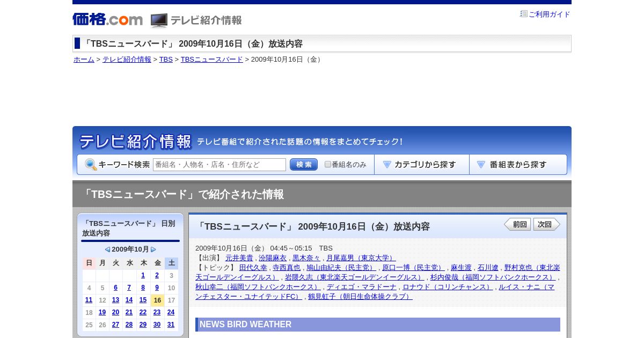The height and width of the screenshot is (338, 644).
Task: Select calendar date 14
Action: click(129, 300)
